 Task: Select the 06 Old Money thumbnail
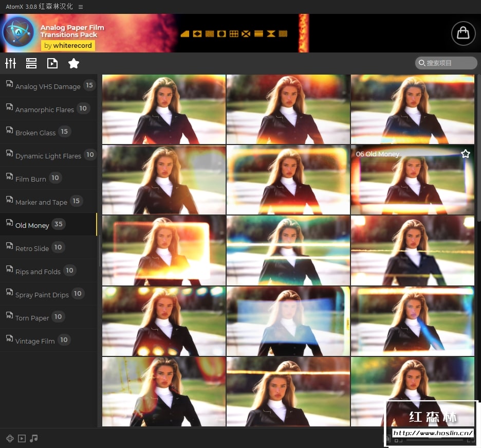tap(412, 180)
